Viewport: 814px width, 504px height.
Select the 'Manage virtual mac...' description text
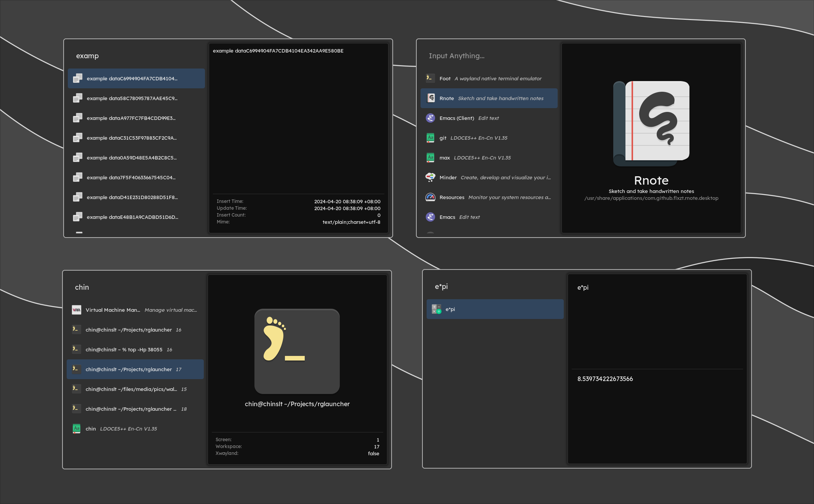point(171,310)
